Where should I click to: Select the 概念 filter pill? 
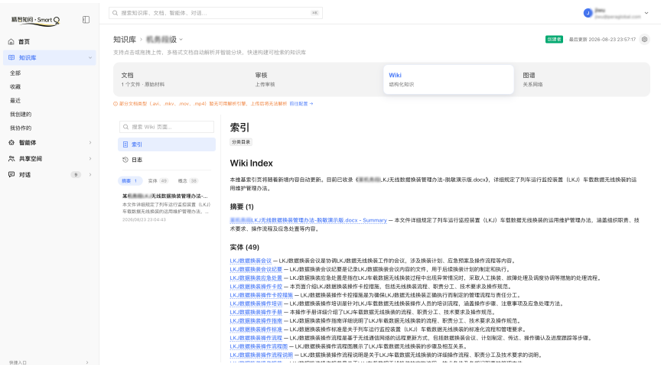tap(188, 181)
